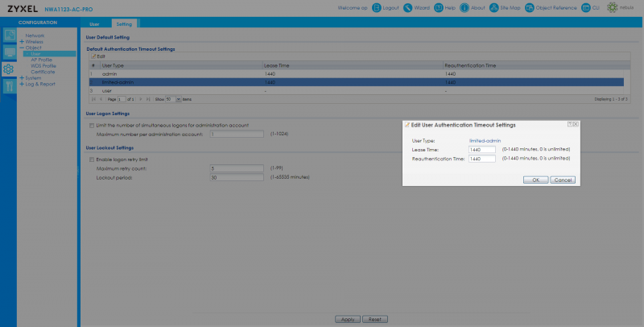The image size is (644, 327).
Task: Open the Show items per page dropdown
Action: click(x=178, y=99)
